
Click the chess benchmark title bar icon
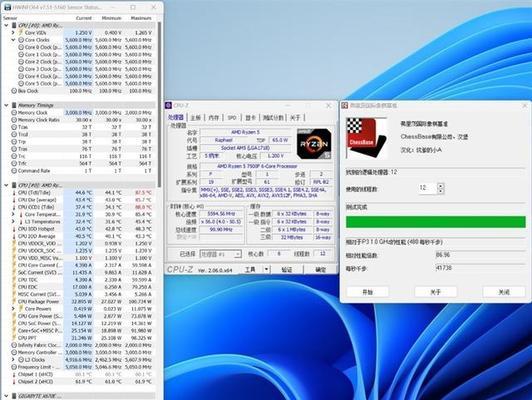coord(345,106)
